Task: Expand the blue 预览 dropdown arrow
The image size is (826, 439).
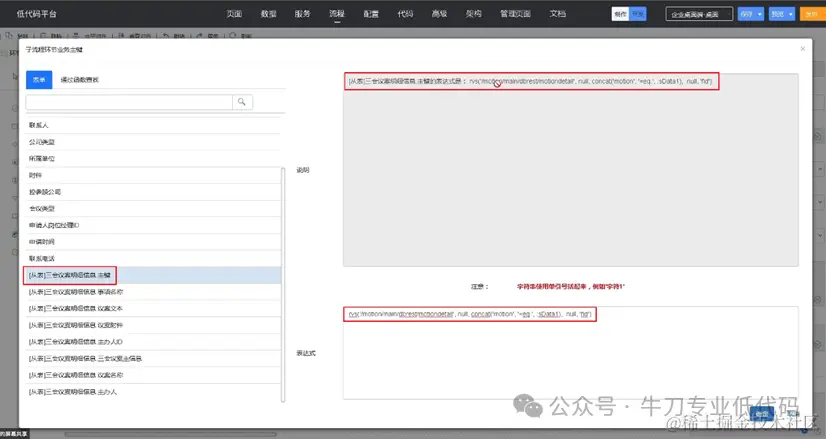Action: [x=791, y=14]
